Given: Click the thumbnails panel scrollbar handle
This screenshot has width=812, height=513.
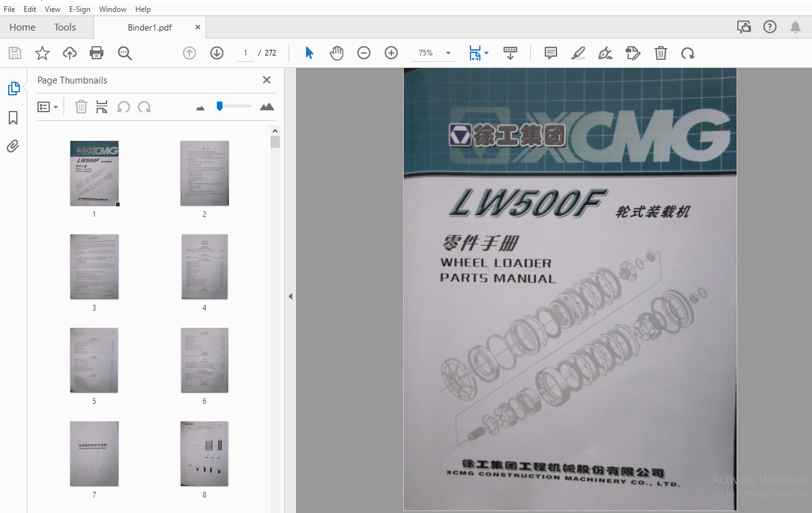Looking at the screenshot, I should point(275,141).
